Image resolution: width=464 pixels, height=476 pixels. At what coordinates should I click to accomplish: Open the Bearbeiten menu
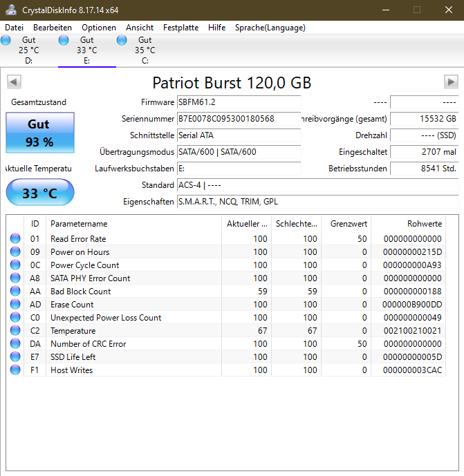(53, 28)
